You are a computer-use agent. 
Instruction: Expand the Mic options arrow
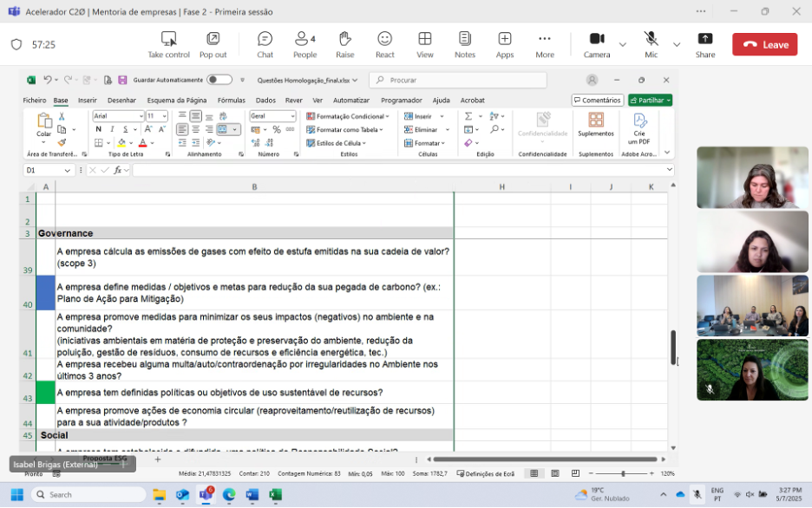(677, 44)
